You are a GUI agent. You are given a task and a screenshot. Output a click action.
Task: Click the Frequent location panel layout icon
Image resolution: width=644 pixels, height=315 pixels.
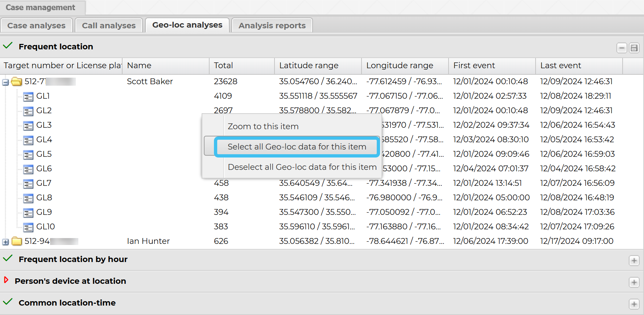coord(634,48)
